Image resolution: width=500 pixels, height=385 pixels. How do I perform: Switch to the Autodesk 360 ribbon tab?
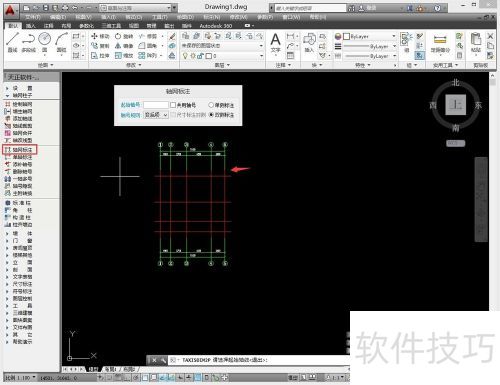pos(216,26)
